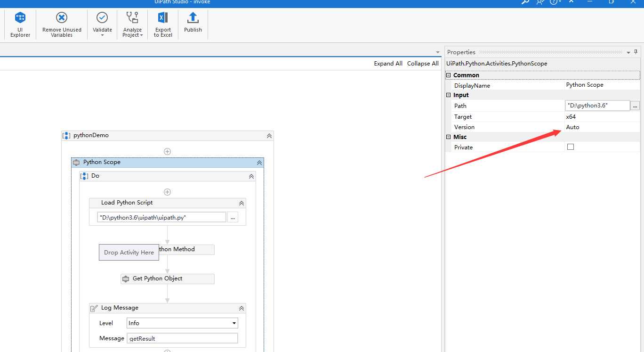The height and width of the screenshot is (352, 644).
Task: Collapse the Load Python Script activity
Action: [241, 203]
